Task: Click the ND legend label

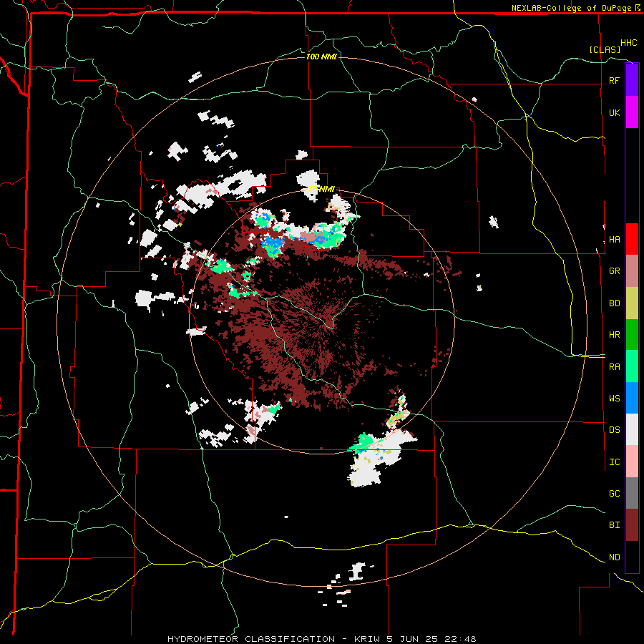Action: tap(614, 557)
